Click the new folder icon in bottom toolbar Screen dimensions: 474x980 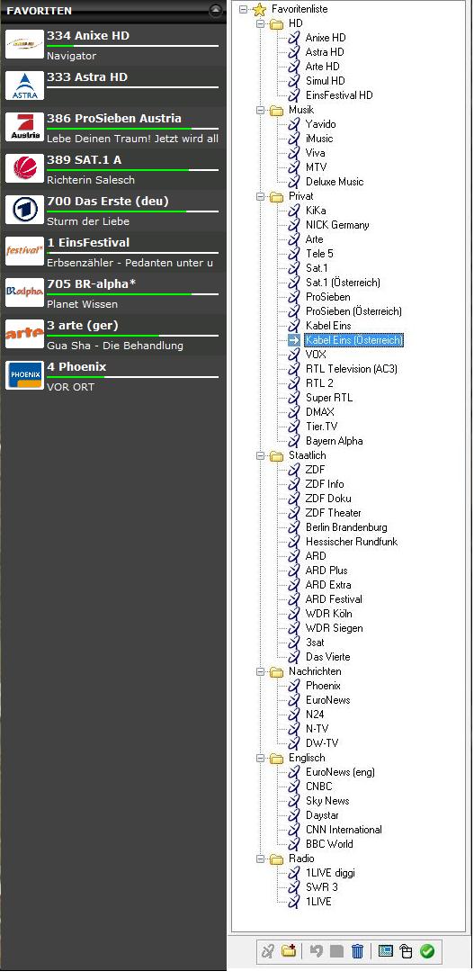[288, 951]
